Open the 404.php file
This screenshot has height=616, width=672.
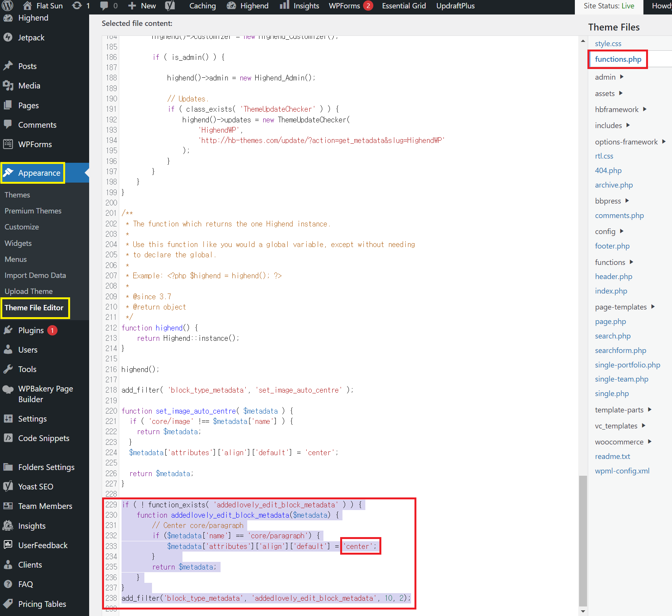(x=608, y=170)
